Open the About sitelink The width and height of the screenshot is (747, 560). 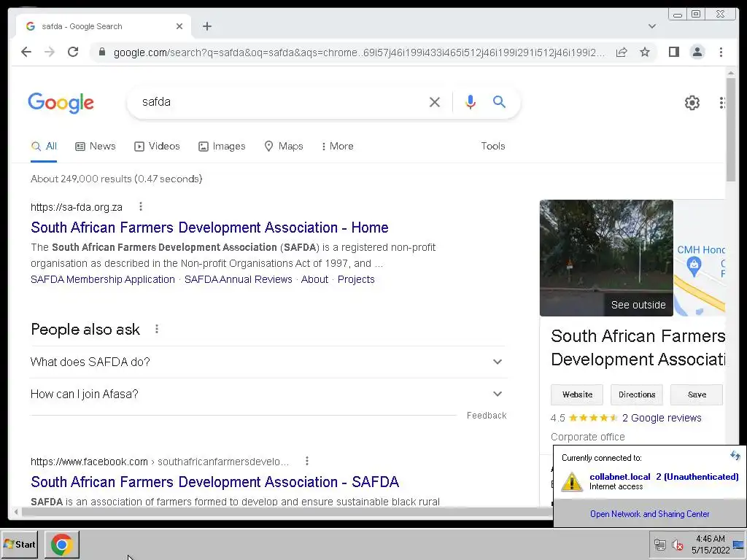(314, 279)
